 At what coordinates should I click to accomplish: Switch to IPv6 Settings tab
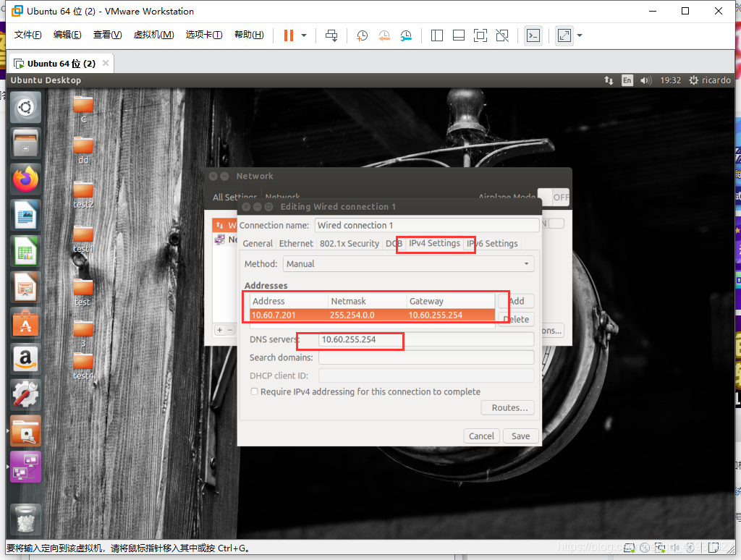pyautogui.click(x=492, y=243)
